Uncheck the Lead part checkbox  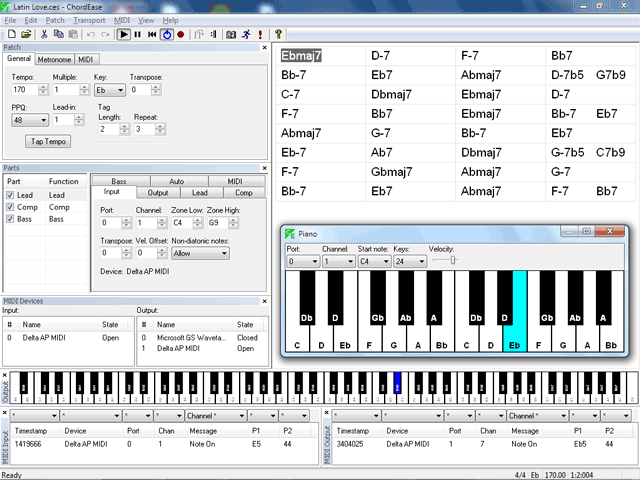tap(10, 195)
